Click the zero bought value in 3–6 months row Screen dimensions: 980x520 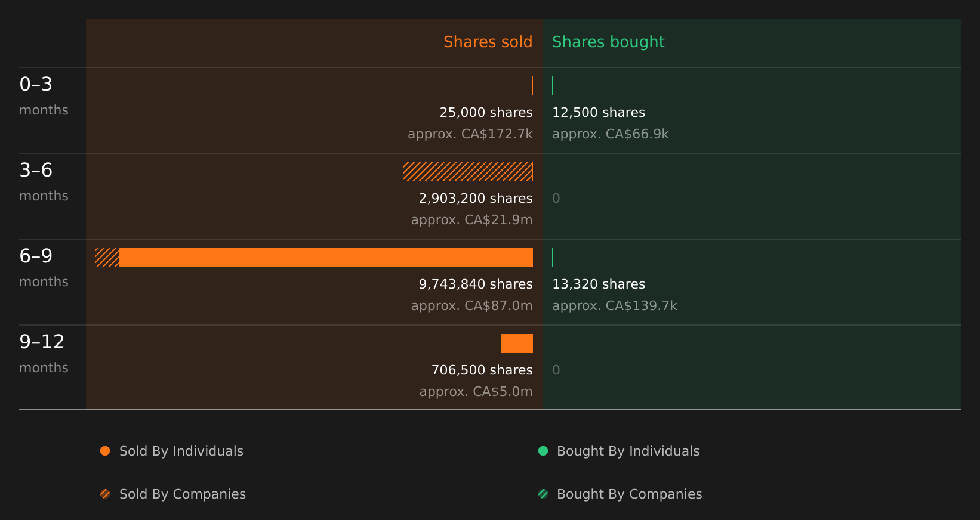(x=556, y=199)
